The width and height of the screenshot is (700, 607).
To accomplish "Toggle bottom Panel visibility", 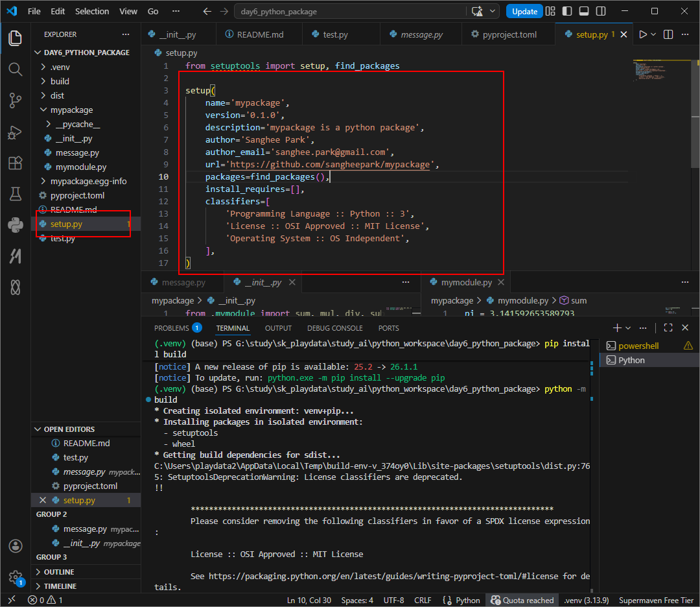I will (584, 11).
